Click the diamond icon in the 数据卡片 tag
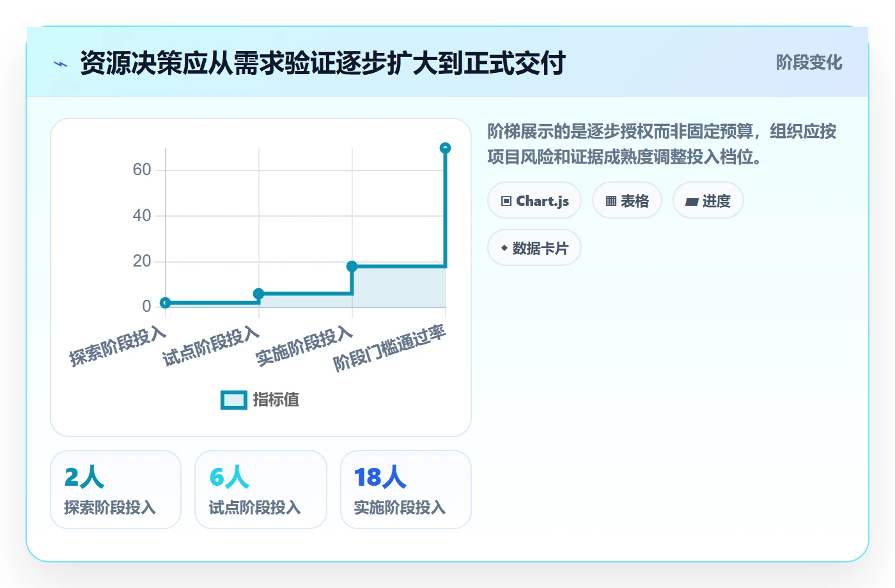Image resolution: width=895 pixels, height=588 pixels. pos(504,248)
